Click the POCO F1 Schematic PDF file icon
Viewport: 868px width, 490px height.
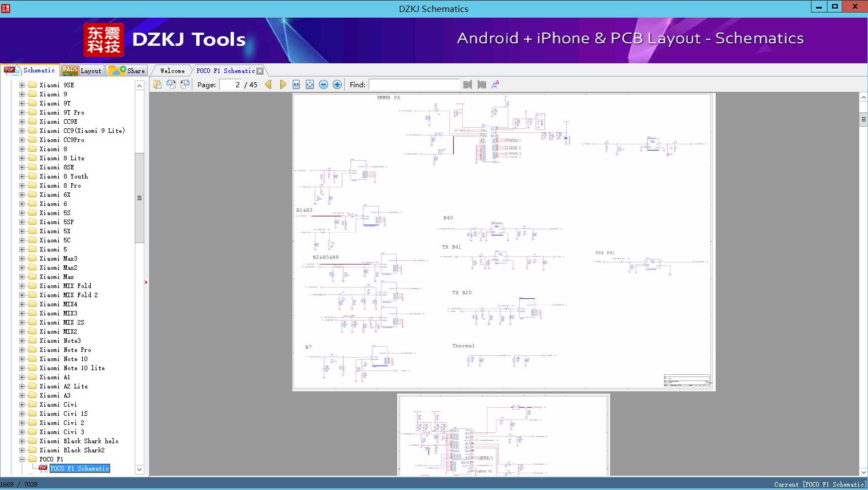43,468
